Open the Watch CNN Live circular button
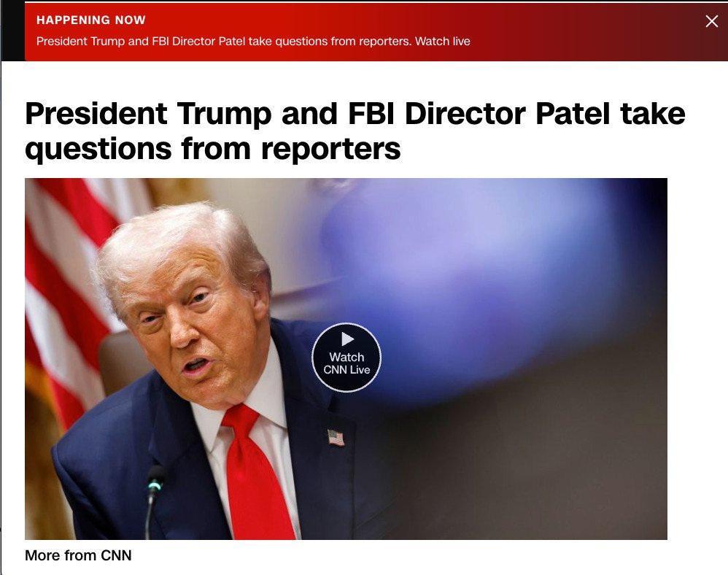Screen dimensions: 728x575 346,357
